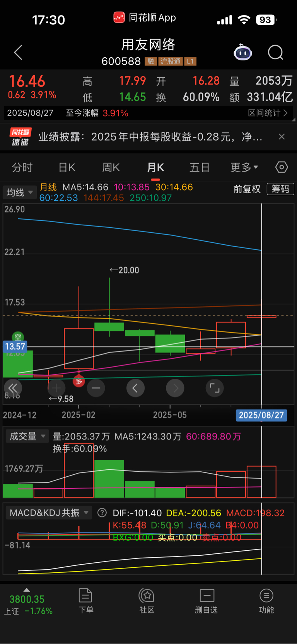The height and width of the screenshot is (644, 297).
Task: Open the 均线 indicator dropdown
Action: pyautogui.click(x=19, y=192)
